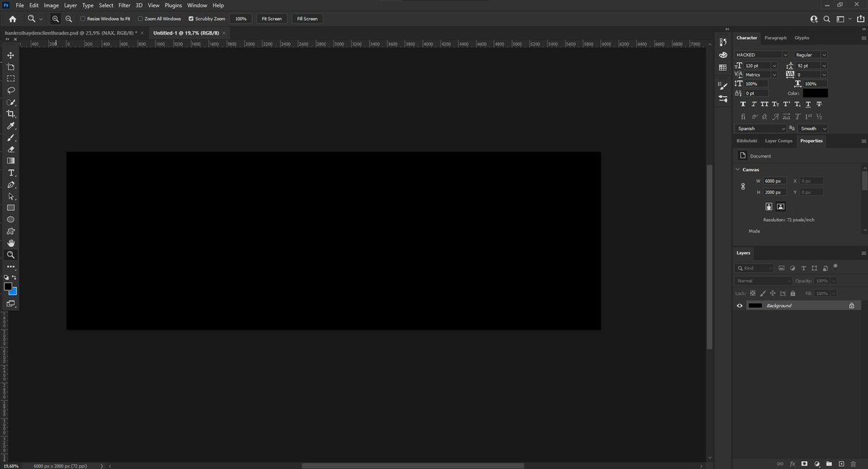Open the Edit Toolbar three-dots menu
The image size is (868, 469).
11,266
